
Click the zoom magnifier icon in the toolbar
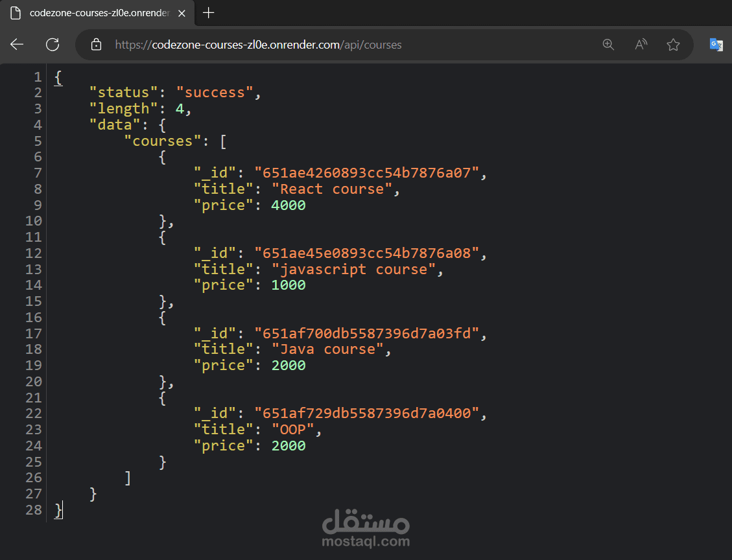tap(608, 45)
